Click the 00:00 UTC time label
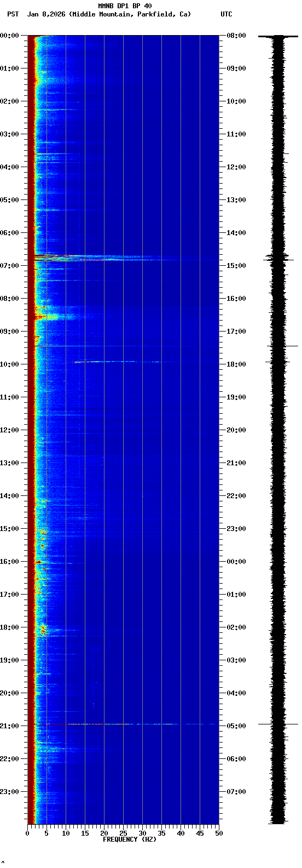 click(236, 562)
